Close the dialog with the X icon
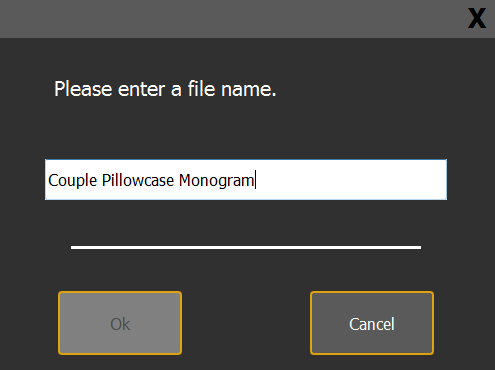The width and height of the screenshot is (495, 370). [477, 18]
